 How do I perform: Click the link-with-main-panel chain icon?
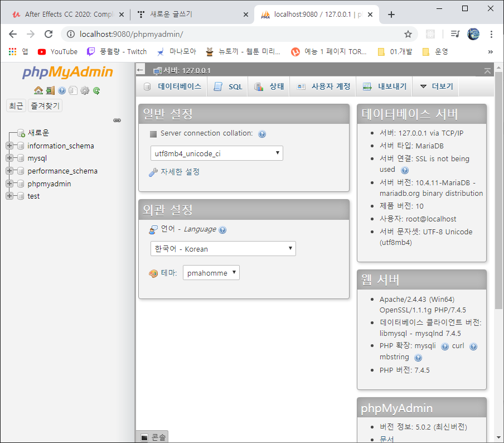click(117, 121)
